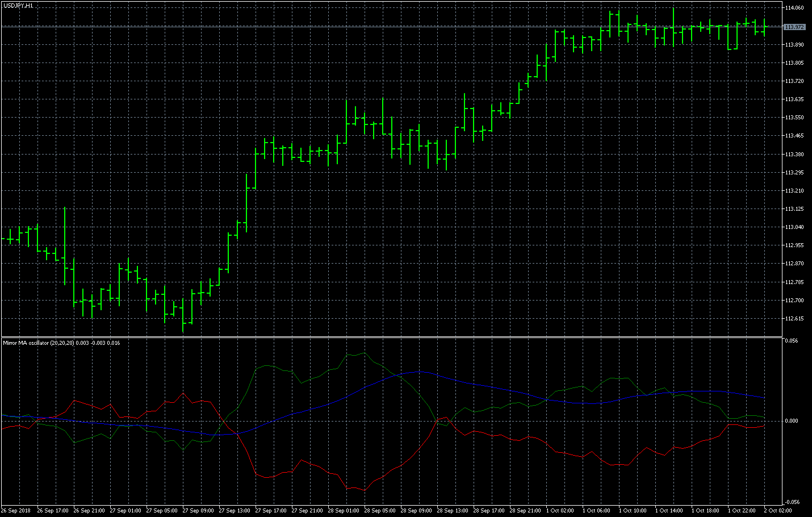Click the 113.125 price axis label
The width and height of the screenshot is (812, 517).
point(794,209)
